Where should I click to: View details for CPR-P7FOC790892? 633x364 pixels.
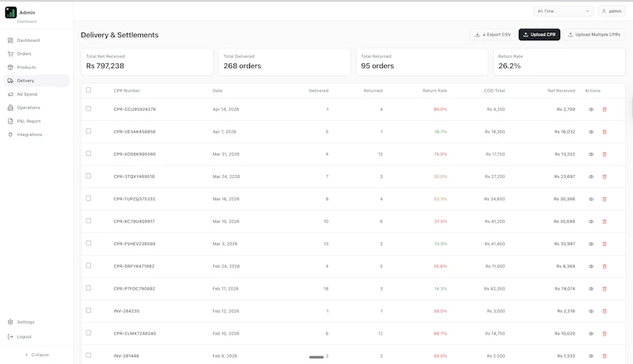coord(591,289)
